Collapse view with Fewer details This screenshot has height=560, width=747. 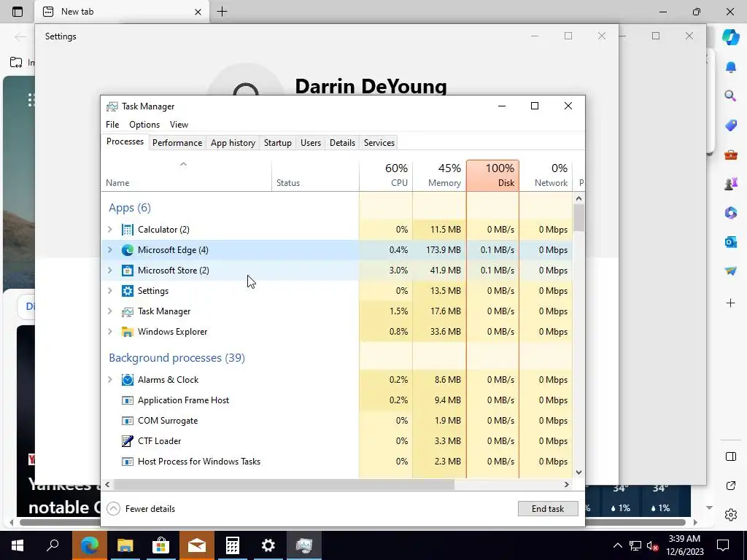(142, 509)
